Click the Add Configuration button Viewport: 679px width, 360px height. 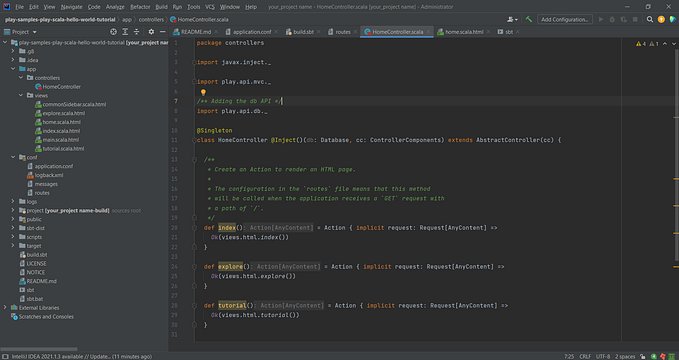(565, 19)
